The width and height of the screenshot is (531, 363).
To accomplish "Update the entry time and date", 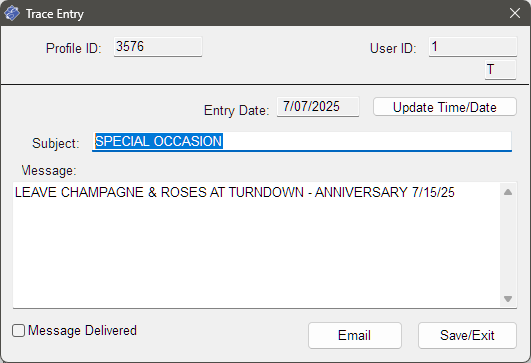I will click(445, 107).
